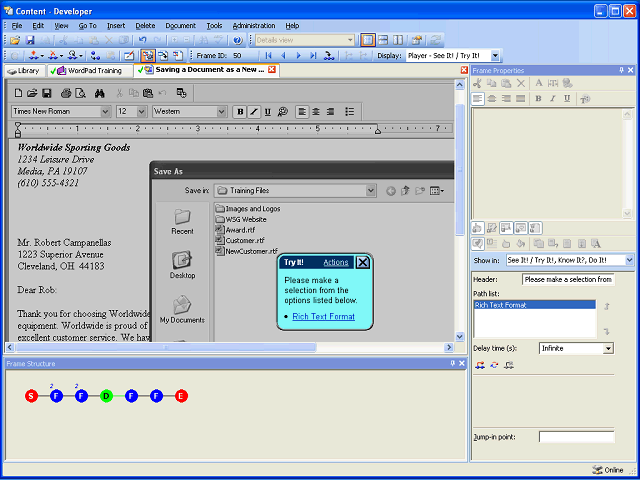The height and width of the screenshot is (480, 640).
Task: Go to the last frame
Action: coord(313,56)
